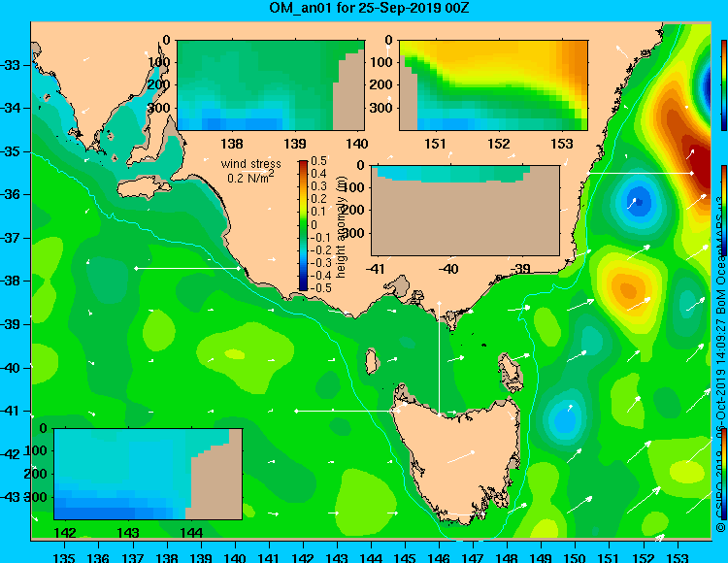Click longitude label "150" on the bottom axis
The image size is (728, 563).
point(576,557)
